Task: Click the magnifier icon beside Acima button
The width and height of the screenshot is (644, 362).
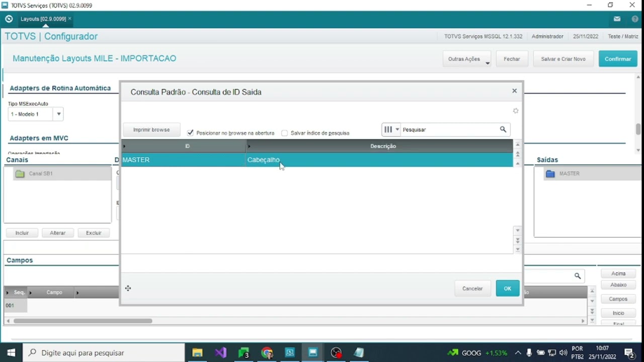Action: tap(578, 276)
